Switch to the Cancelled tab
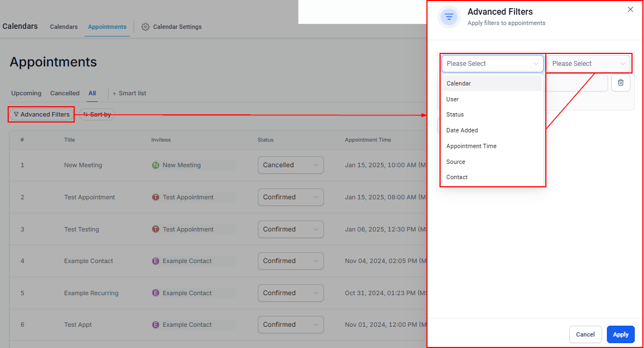The height and width of the screenshot is (348, 644). pos(65,93)
